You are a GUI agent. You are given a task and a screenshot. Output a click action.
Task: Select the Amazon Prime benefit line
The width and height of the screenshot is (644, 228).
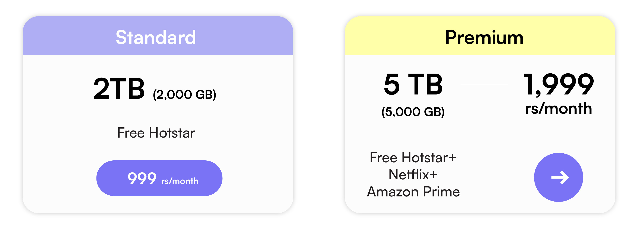coord(413,192)
